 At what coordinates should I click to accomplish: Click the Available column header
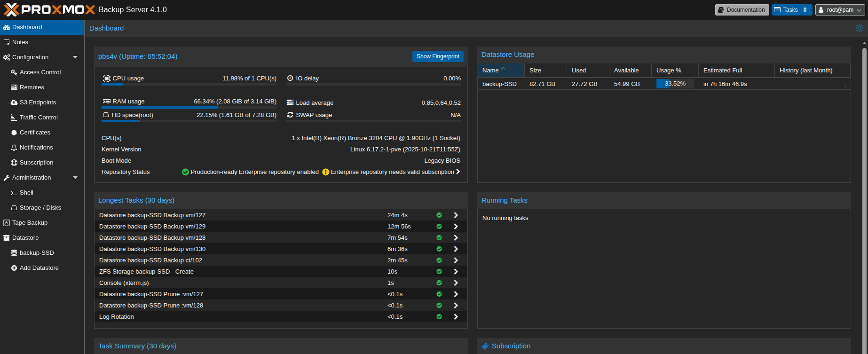pyautogui.click(x=630, y=71)
